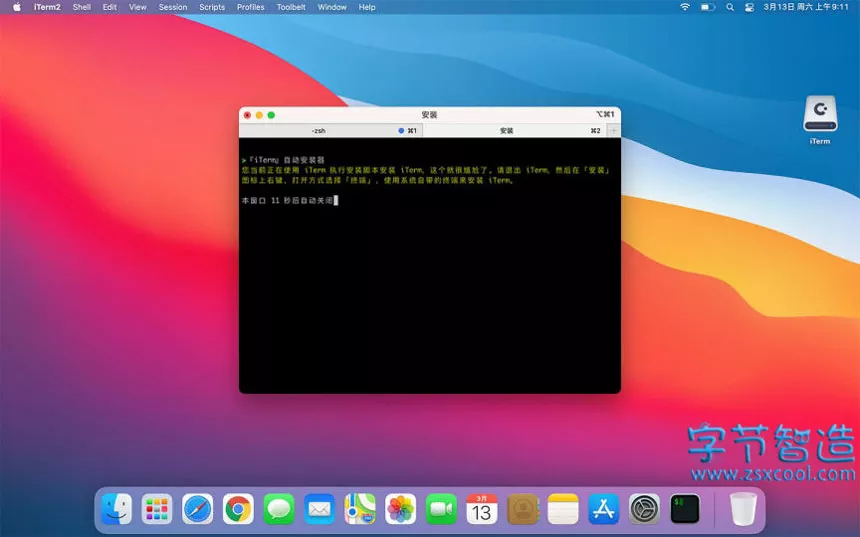Open Notes app in the Dock

[x=563, y=509]
